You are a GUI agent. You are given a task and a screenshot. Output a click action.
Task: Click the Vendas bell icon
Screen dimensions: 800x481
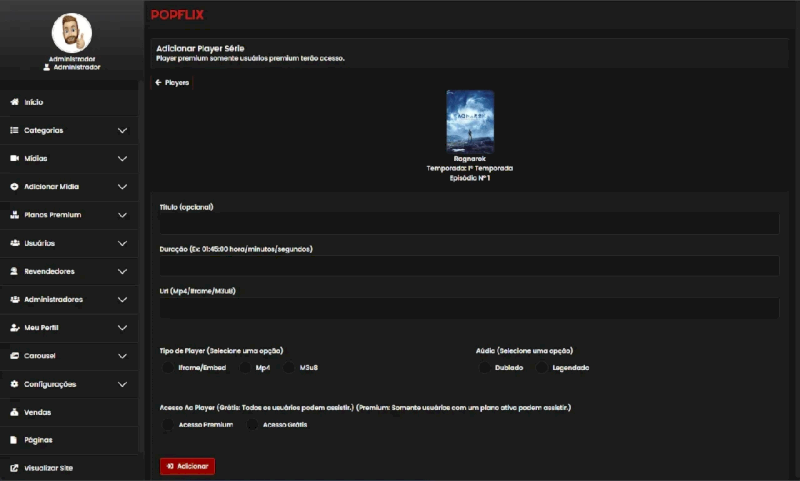pyautogui.click(x=14, y=412)
